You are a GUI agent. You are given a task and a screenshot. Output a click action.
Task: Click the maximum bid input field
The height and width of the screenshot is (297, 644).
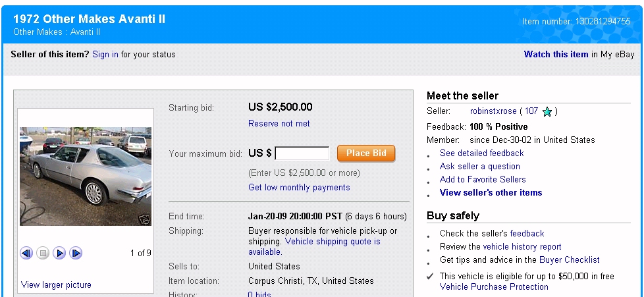[302, 153]
